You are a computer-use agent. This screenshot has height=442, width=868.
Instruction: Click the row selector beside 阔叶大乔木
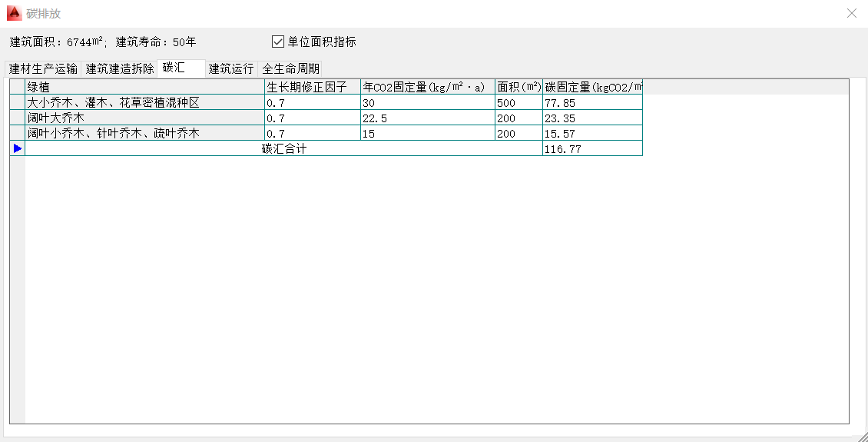point(18,118)
